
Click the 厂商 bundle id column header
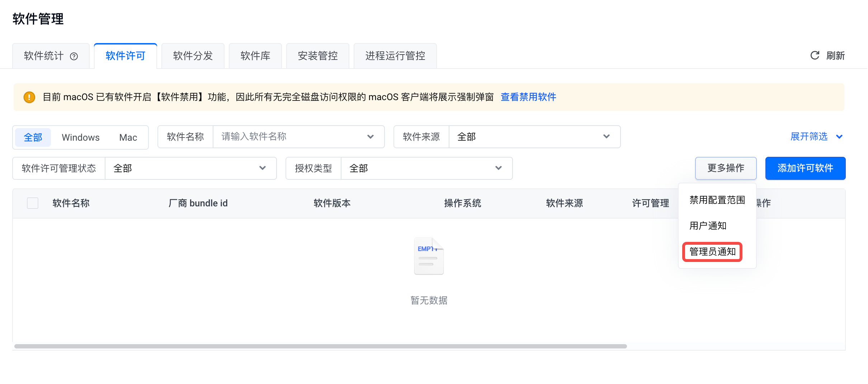198,203
